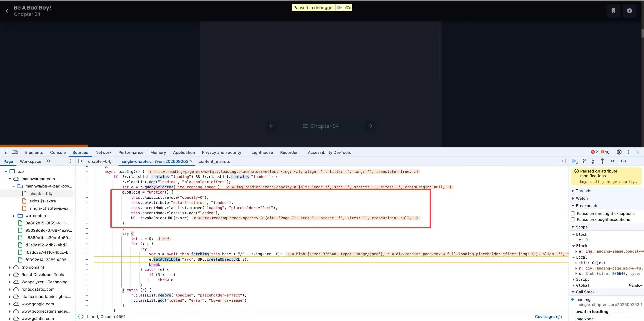Open DevTools settings gear
This screenshot has width=644, height=321.
tap(619, 152)
